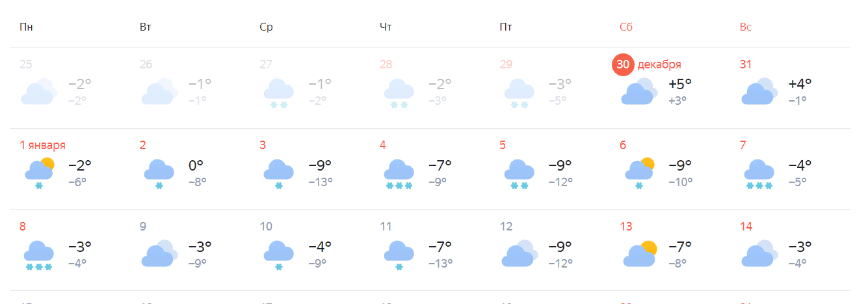Click the cloudy icon for 30 декабря

coord(639,92)
